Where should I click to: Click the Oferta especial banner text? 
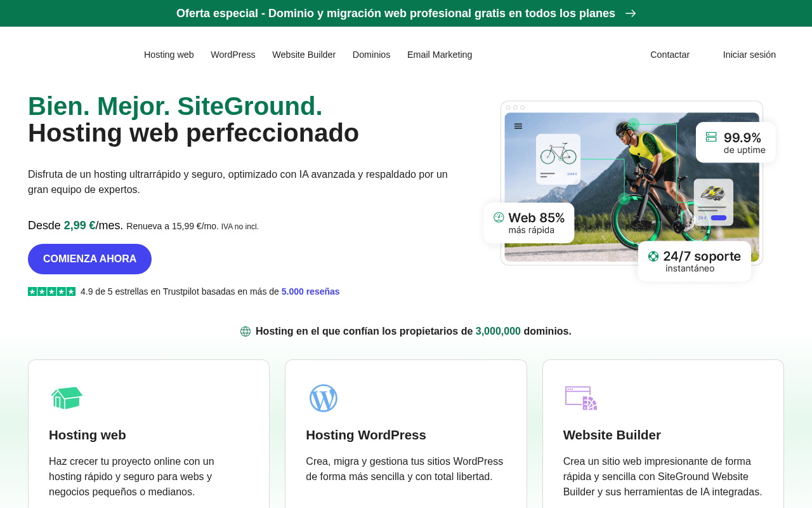pyautogui.click(x=396, y=13)
